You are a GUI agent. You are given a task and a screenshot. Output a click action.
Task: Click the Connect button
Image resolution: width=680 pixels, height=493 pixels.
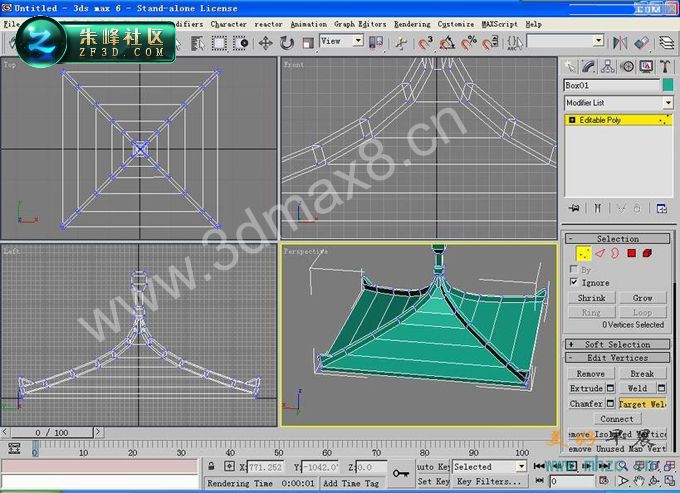pyautogui.click(x=617, y=419)
